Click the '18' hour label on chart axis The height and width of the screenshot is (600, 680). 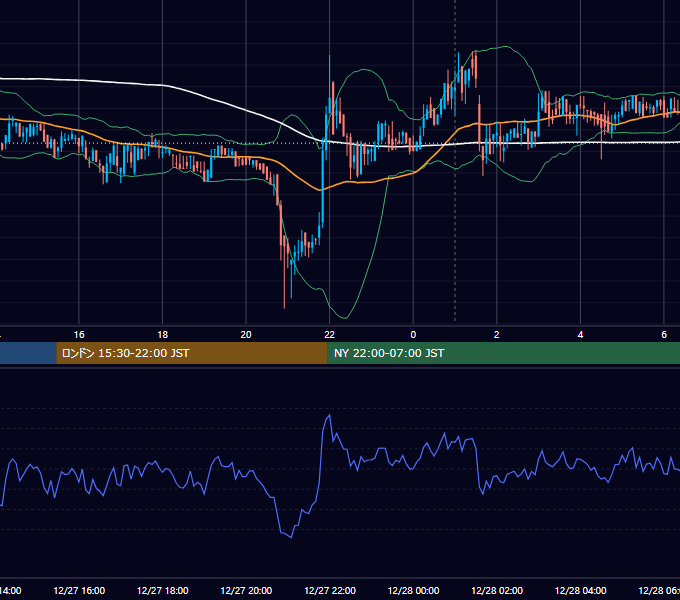pyautogui.click(x=162, y=335)
